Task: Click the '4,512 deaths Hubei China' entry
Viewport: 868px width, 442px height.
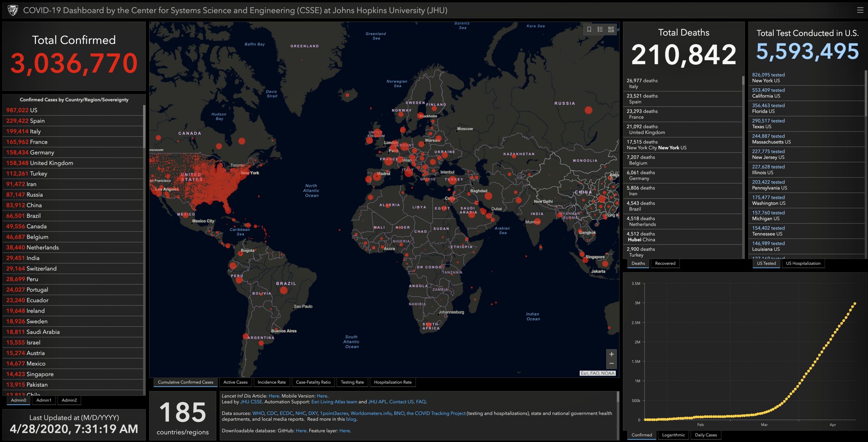Action: (683, 237)
